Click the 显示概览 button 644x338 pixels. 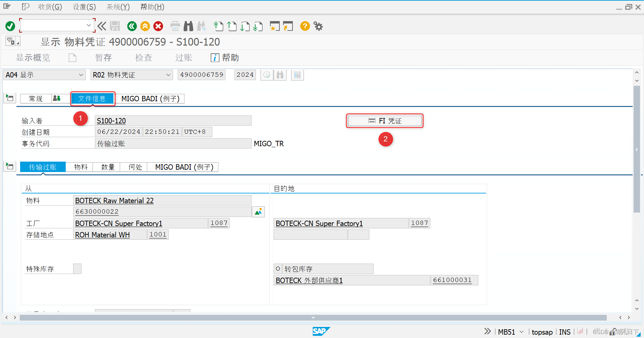(x=33, y=58)
